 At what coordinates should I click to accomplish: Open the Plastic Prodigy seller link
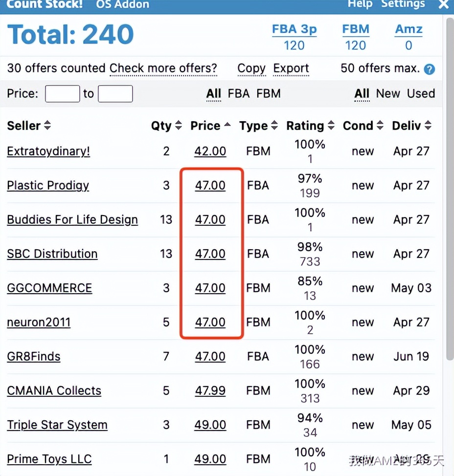point(48,186)
